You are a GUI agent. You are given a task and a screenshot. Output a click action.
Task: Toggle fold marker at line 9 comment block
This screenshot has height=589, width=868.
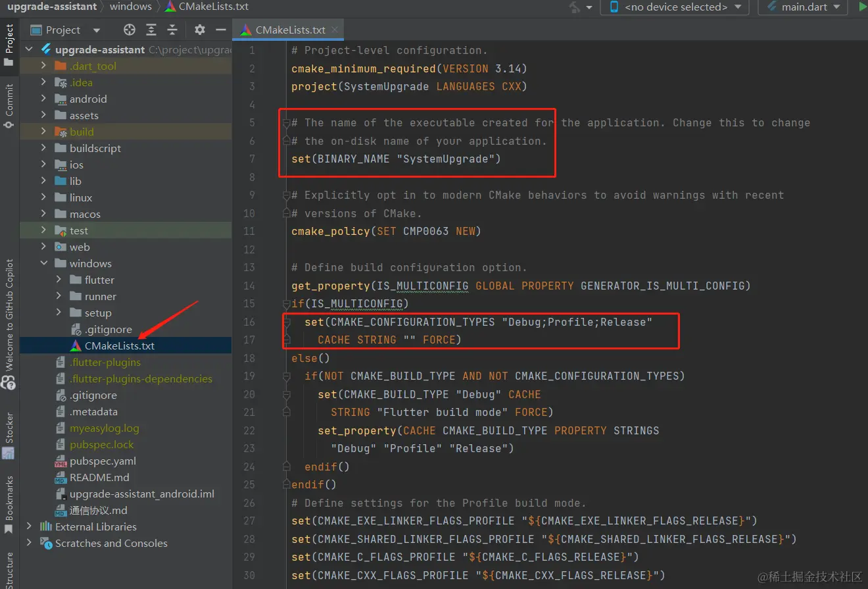pyautogui.click(x=286, y=195)
